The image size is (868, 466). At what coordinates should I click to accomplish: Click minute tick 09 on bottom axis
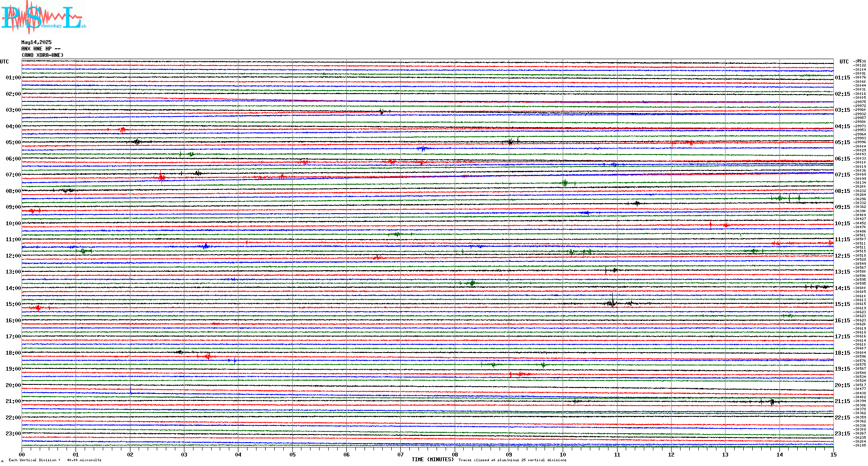pos(509,454)
